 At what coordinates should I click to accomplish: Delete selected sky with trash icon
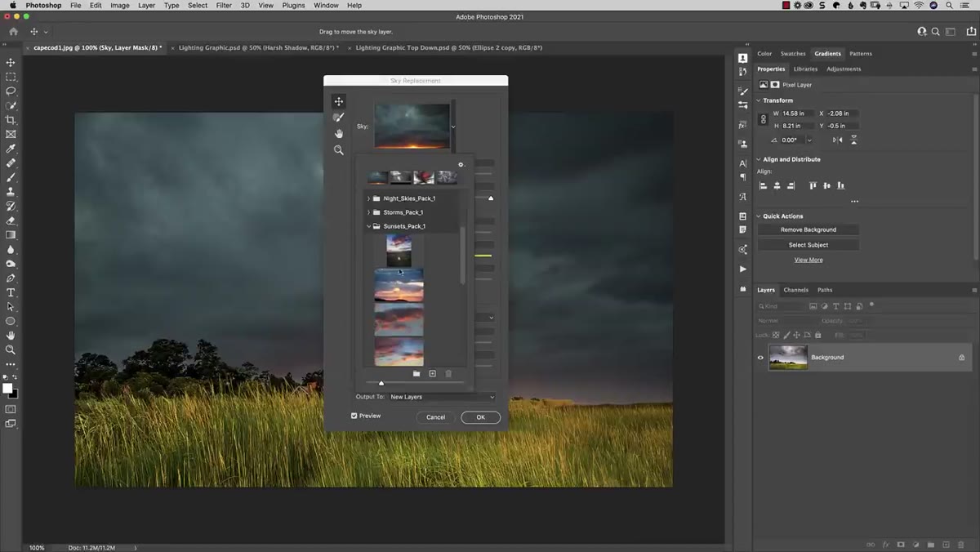coord(448,373)
